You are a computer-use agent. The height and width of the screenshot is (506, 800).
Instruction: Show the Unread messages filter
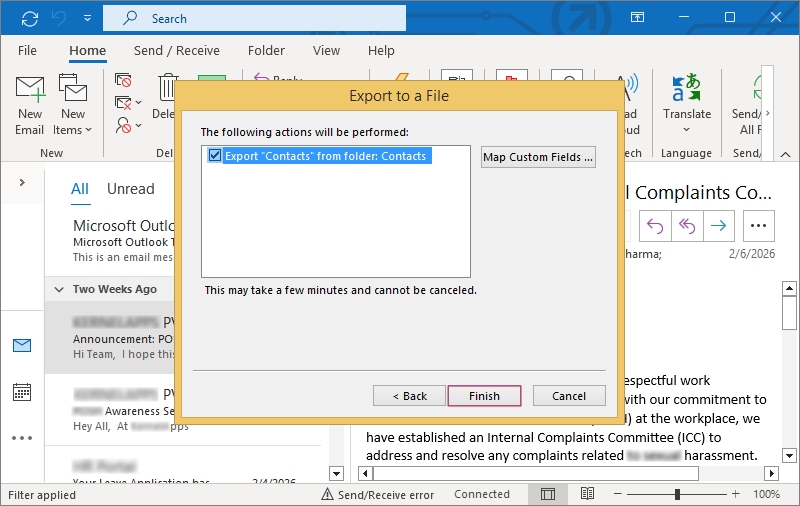click(x=130, y=189)
